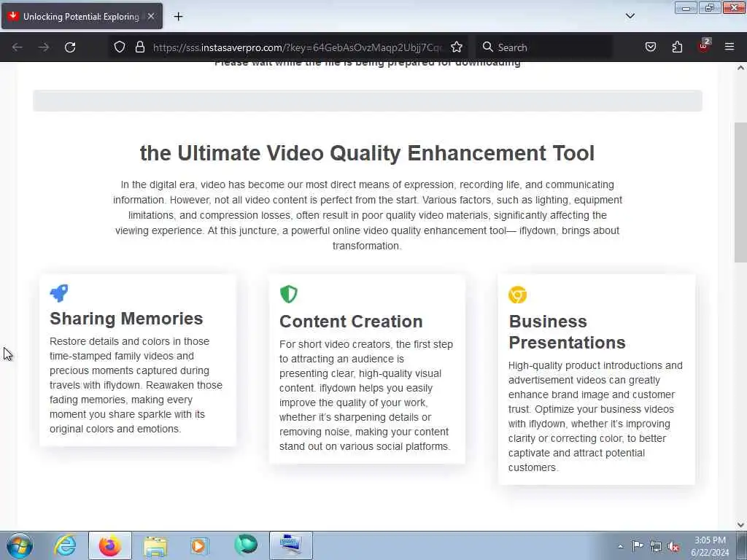Open Windows Media Player taskbar icon
747x560 pixels.
click(200, 546)
